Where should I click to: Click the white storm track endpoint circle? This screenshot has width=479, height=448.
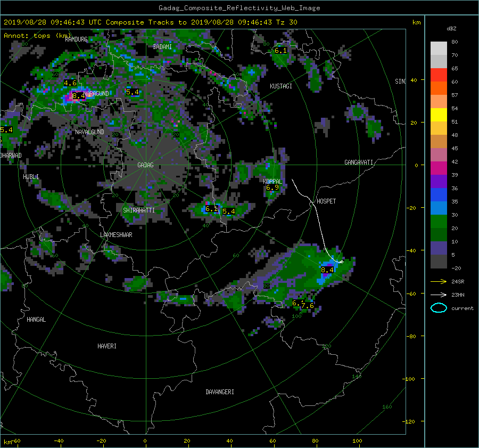pyautogui.click(x=342, y=262)
